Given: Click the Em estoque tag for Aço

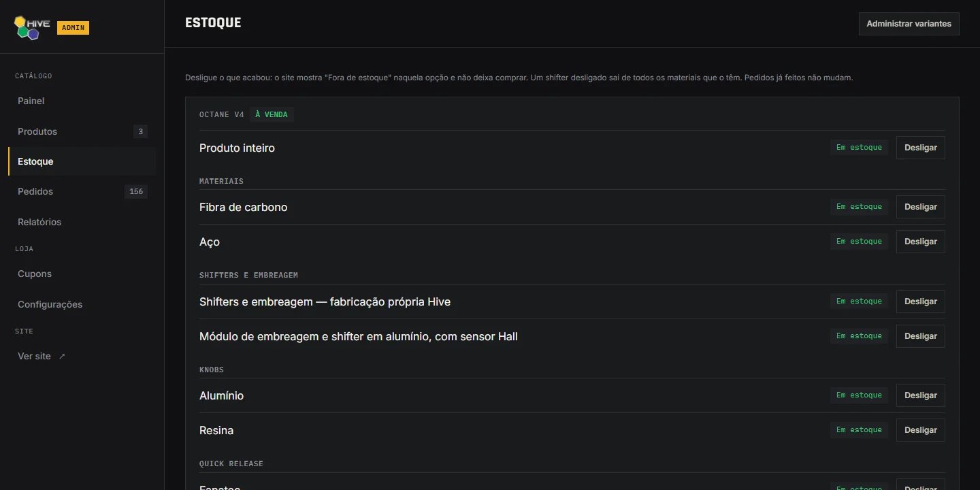Looking at the screenshot, I should 859,242.
